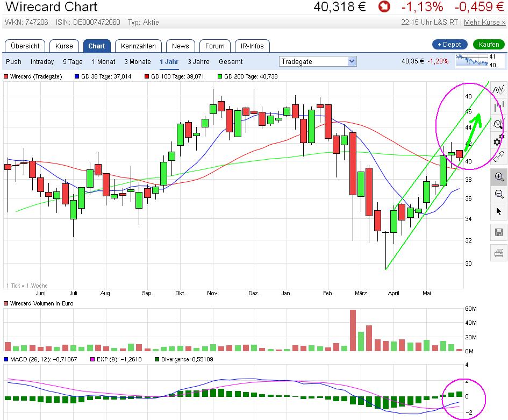Viewport: 508px width, 420px height.
Task: Open the IR-Infos tab
Action: 252,46
